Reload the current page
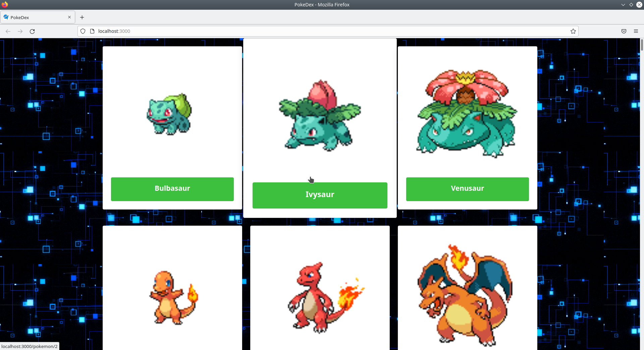The height and width of the screenshot is (350, 644). click(32, 31)
